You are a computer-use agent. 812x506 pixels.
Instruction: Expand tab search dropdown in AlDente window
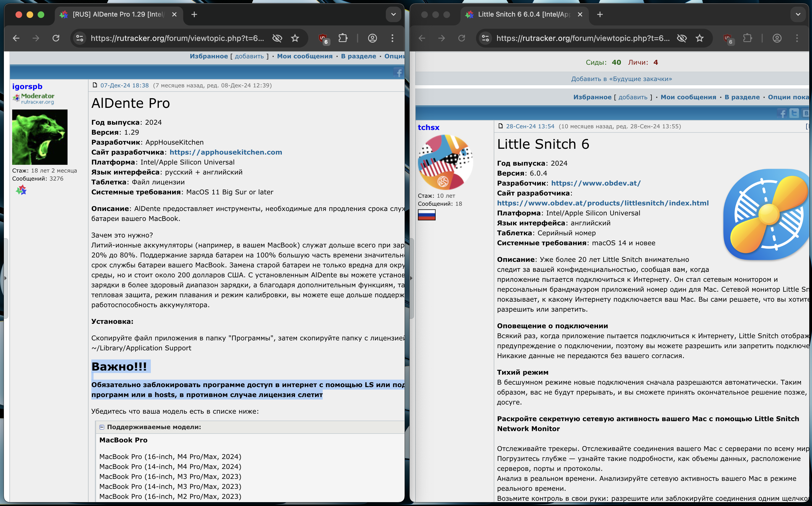point(393,14)
